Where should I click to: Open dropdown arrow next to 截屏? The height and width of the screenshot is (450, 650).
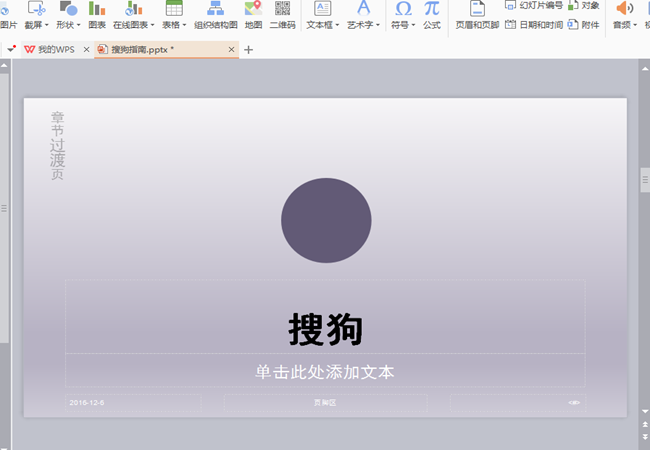point(46,25)
